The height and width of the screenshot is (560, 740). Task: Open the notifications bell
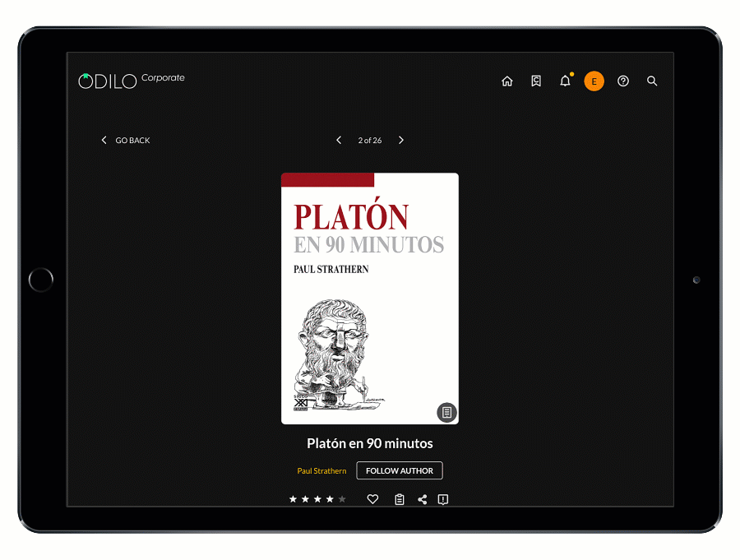coord(566,81)
